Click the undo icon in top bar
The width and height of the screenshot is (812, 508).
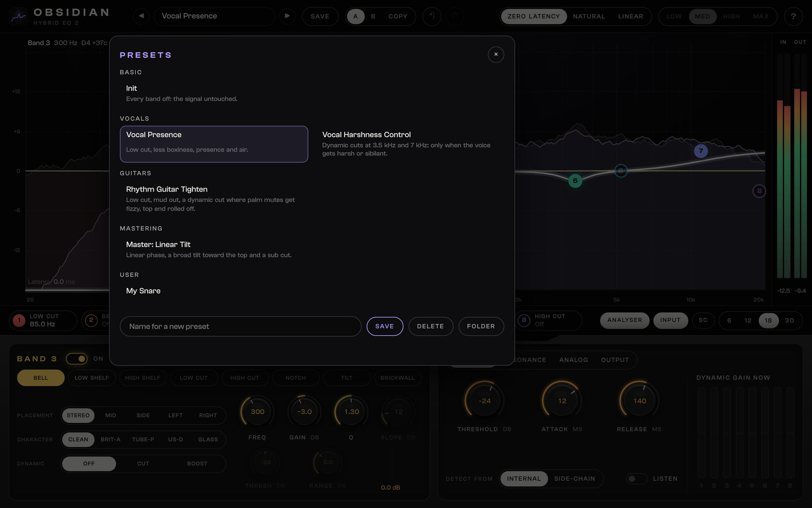click(432, 16)
